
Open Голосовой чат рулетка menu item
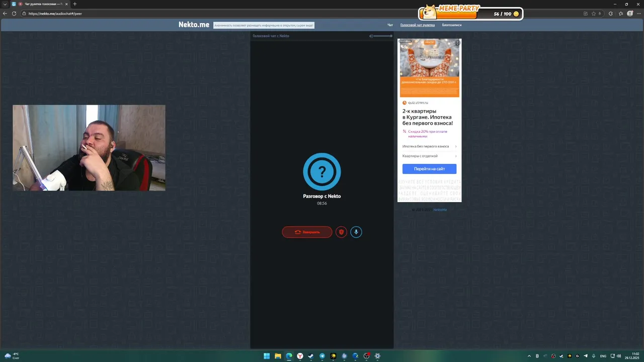[418, 25]
